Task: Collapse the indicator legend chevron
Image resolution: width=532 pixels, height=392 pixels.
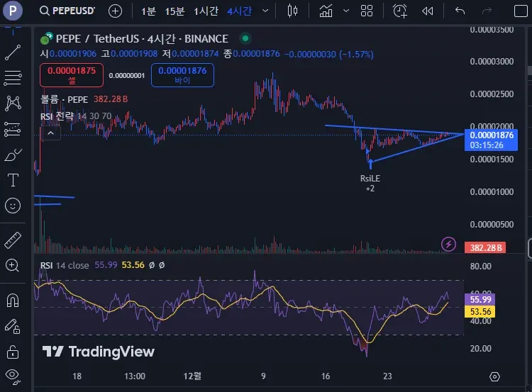Action: point(50,133)
